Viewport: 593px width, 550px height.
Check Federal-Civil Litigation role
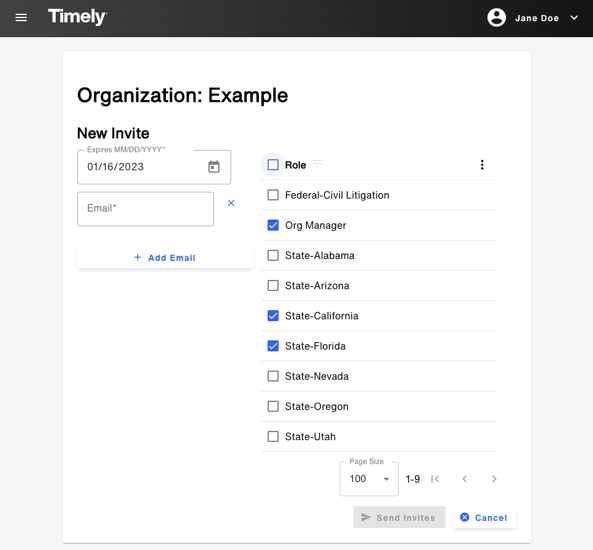click(x=273, y=195)
